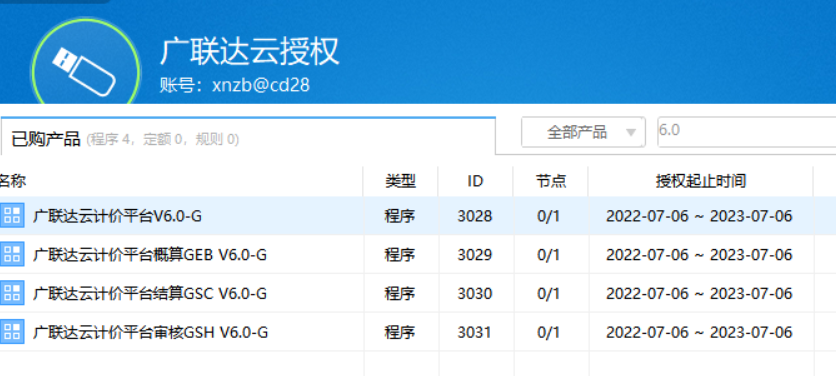Select row 广联达云计价平台概算GEB V6.0-G
The height and width of the screenshot is (376, 836).
point(418,254)
